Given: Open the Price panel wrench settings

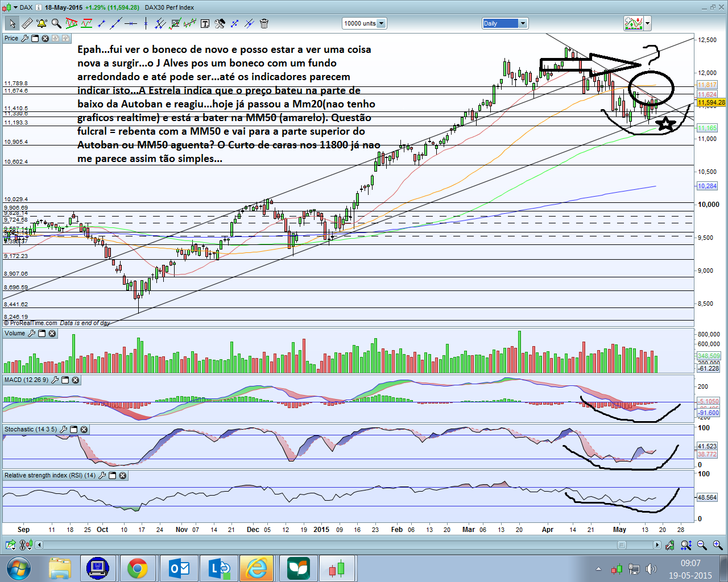Looking at the screenshot, I should coord(24,38).
